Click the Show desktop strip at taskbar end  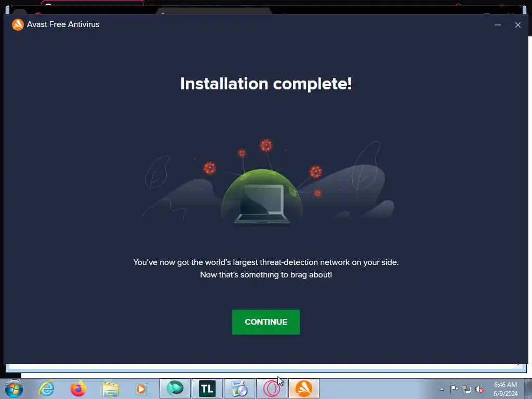pos(528,389)
